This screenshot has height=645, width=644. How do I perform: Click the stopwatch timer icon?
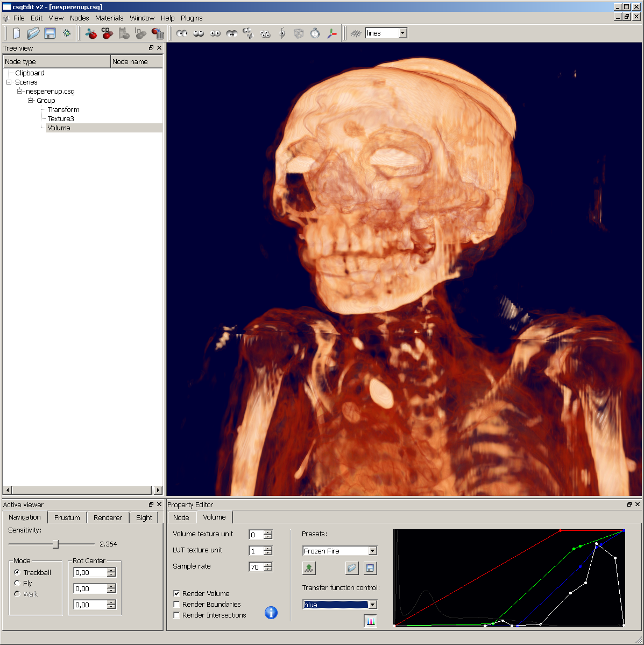click(x=315, y=33)
